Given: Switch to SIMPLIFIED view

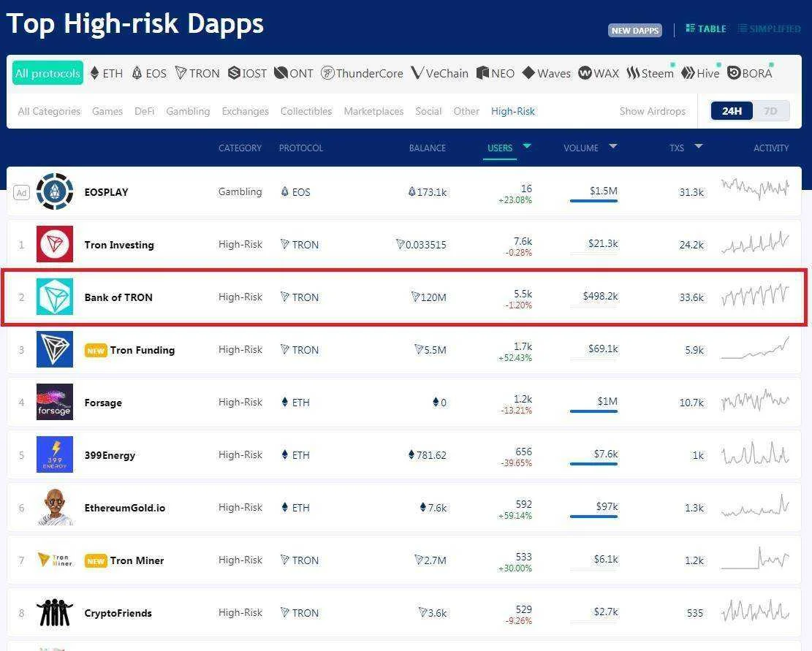Looking at the screenshot, I should click(x=770, y=28).
